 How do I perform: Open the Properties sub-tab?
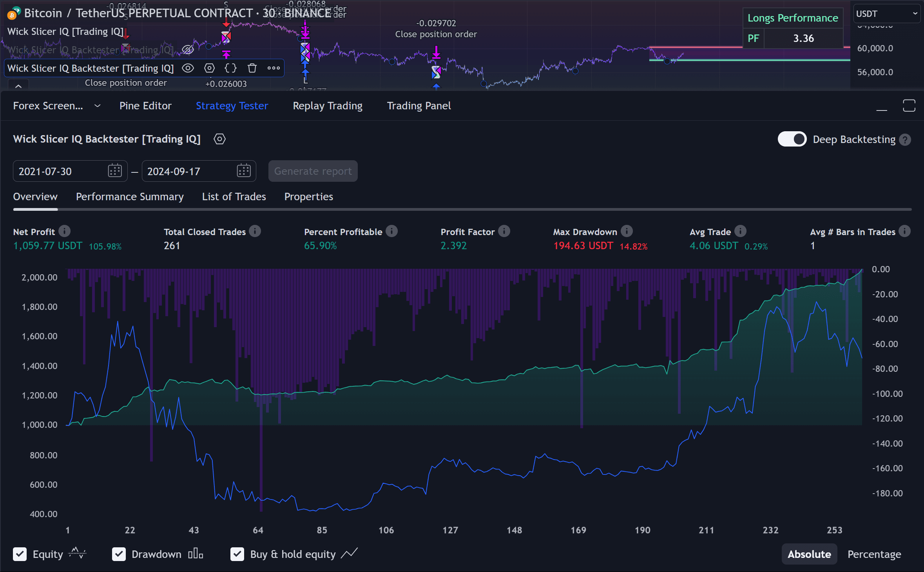click(308, 197)
